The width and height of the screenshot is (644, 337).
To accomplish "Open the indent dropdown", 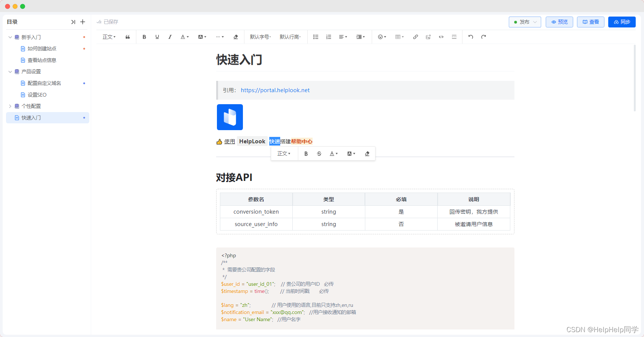I will coord(360,37).
